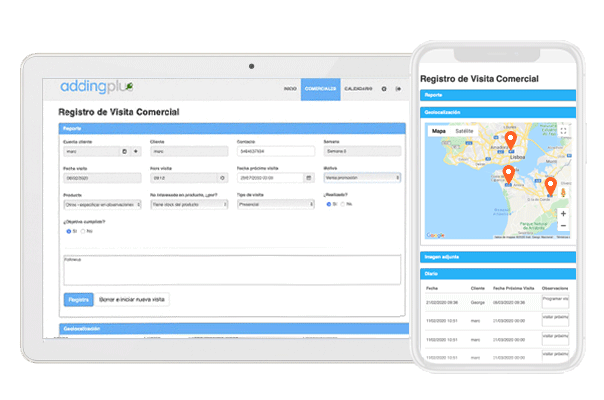Open the settings gear icon in the tablet navbar
Screen dimensions: 604x400
click(x=384, y=89)
